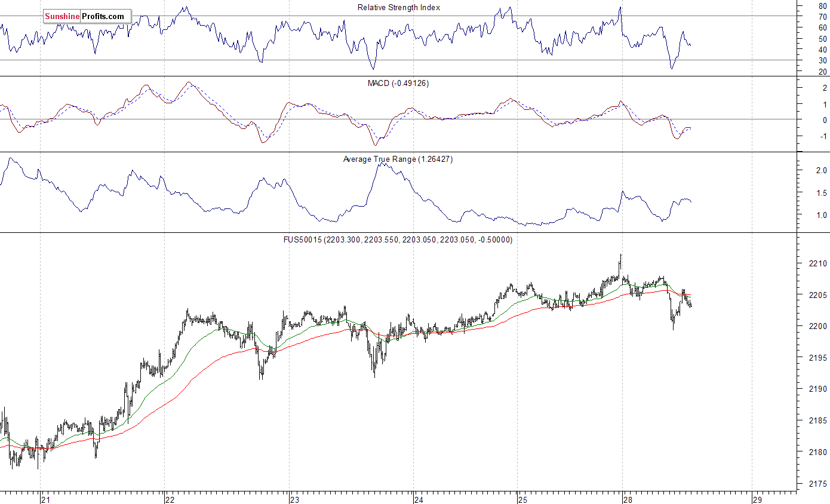Click the ATR axis label 1.5
The image size is (830, 504).
[x=821, y=193]
